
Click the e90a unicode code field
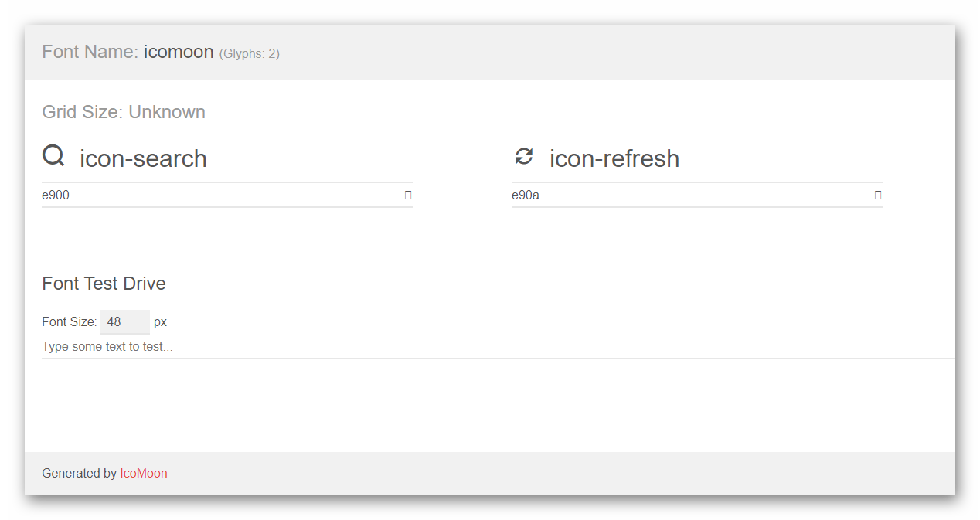click(689, 195)
